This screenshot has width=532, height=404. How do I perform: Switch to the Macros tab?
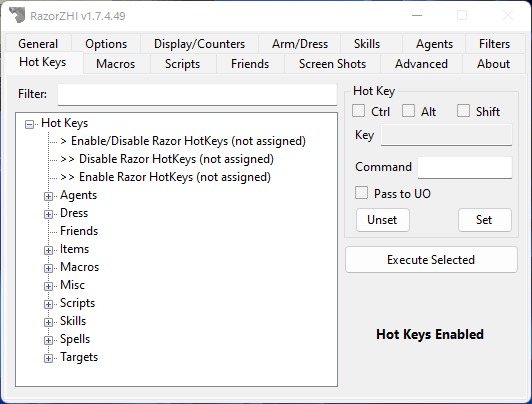[x=116, y=64]
